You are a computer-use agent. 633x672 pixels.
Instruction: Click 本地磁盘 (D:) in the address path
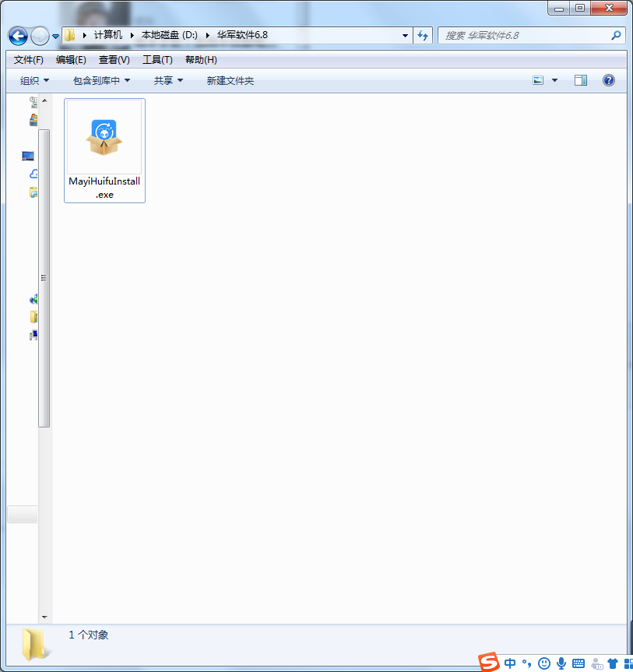pos(169,35)
